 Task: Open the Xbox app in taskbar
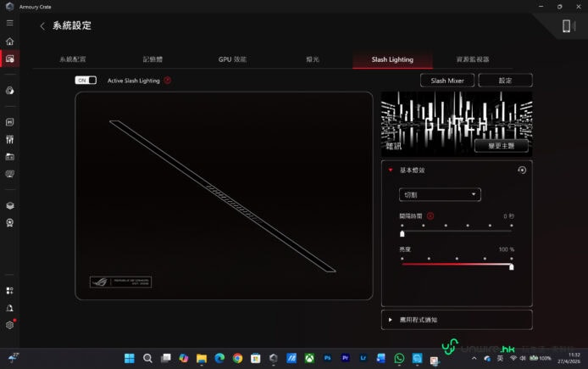point(309,359)
